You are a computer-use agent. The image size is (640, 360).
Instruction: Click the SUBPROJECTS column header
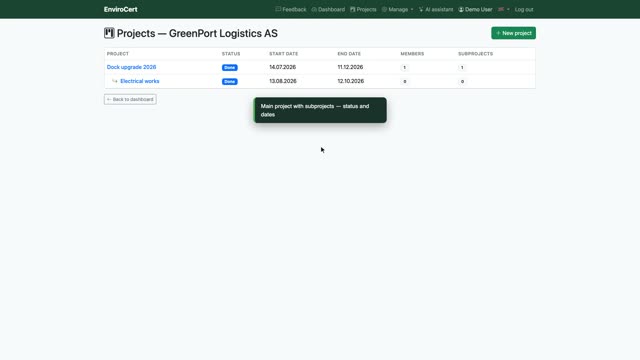pos(476,54)
